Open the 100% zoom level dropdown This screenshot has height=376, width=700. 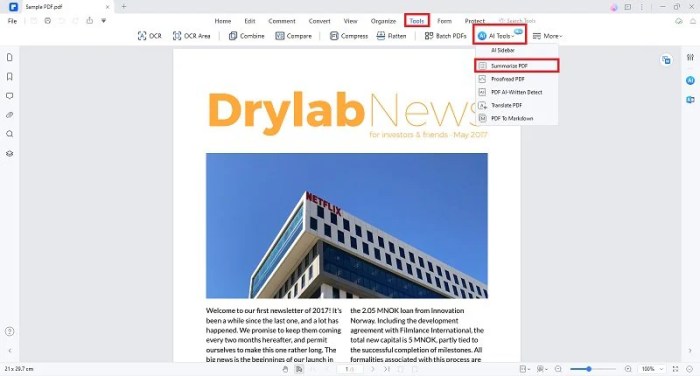point(652,369)
